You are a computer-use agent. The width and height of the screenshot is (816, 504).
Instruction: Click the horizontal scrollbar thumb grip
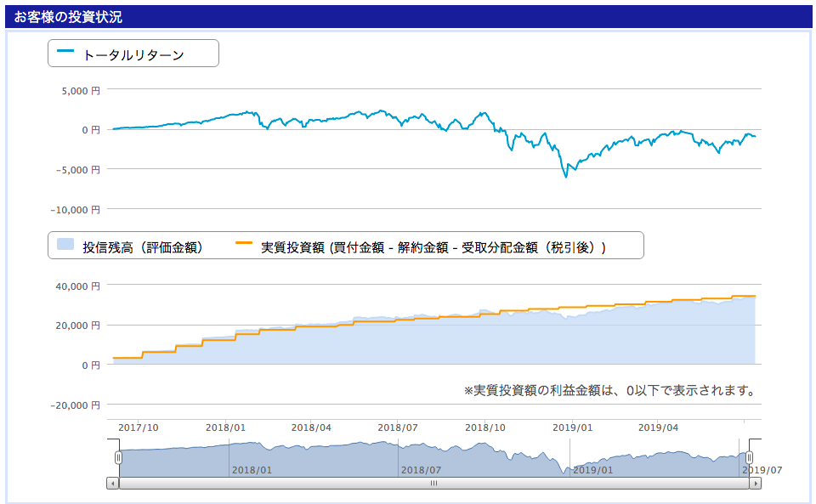(x=433, y=484)
